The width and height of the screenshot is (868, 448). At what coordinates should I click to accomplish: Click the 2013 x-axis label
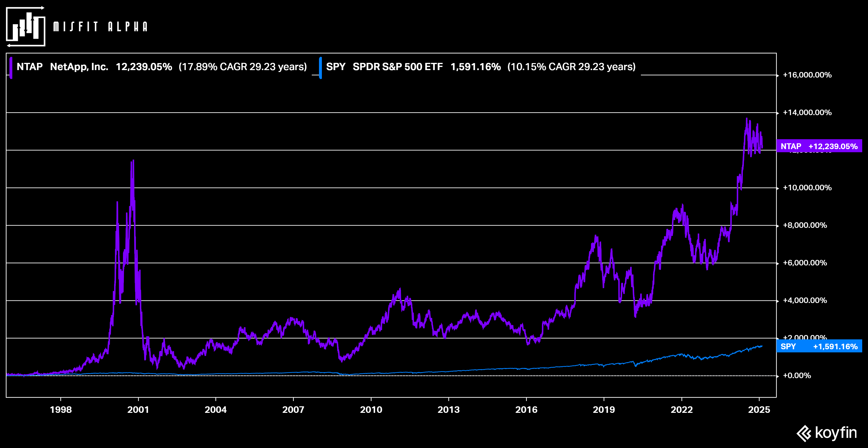(x=448, y=410)
